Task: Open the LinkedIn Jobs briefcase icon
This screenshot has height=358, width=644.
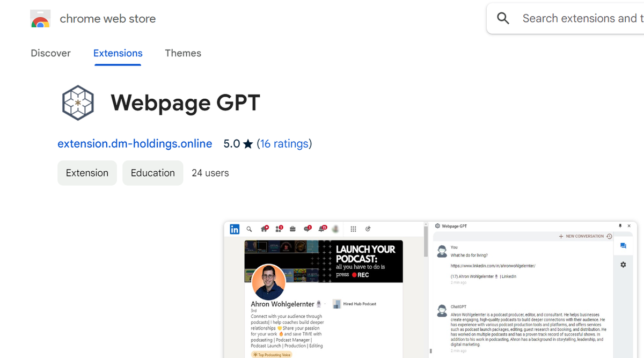Action: point(292,229)
